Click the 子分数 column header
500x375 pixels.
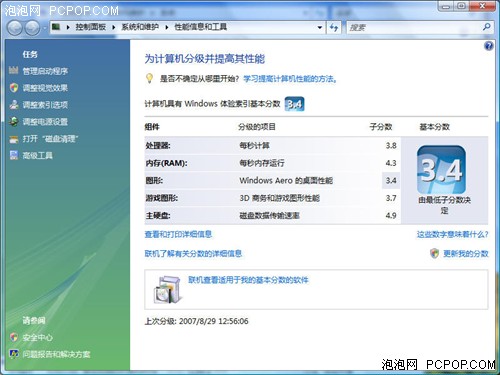(x=381, y=127)
